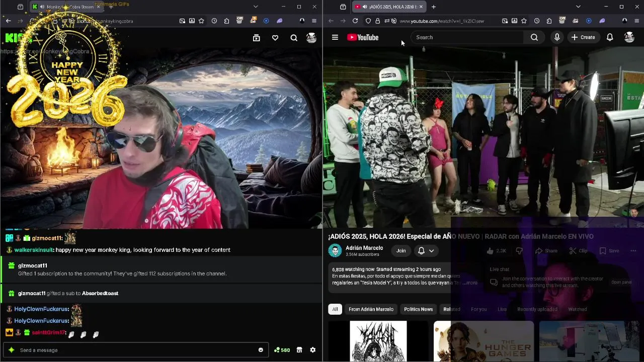The height and width of the screenshot is (362, 644).
Task: Open the tracking protection shield in the YouTube window
Action: (x=368, y=21)
